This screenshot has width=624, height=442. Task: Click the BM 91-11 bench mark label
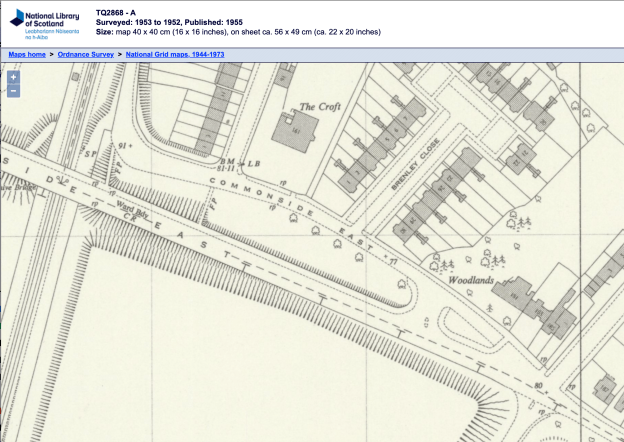(227, 166)
